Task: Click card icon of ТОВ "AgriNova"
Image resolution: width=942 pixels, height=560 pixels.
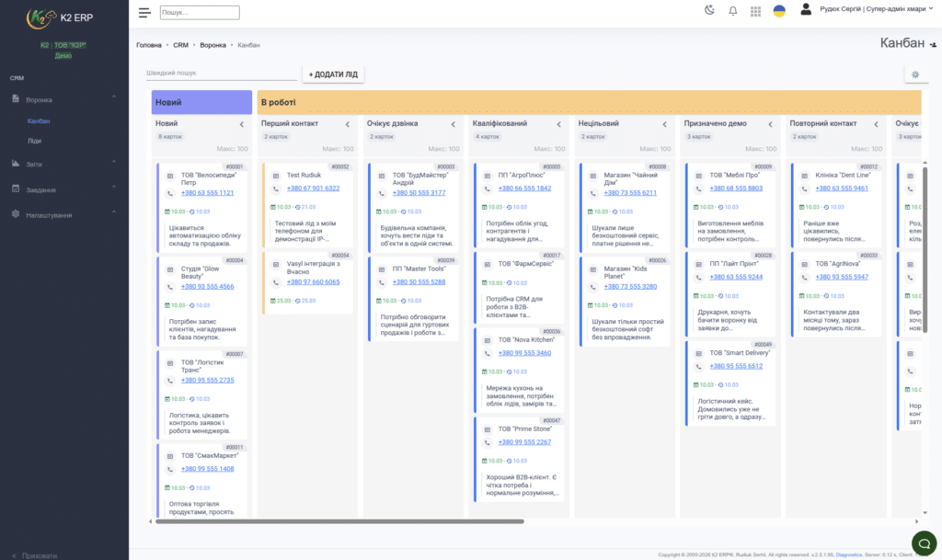Action: pyautogui.click(x=804, y=265)
